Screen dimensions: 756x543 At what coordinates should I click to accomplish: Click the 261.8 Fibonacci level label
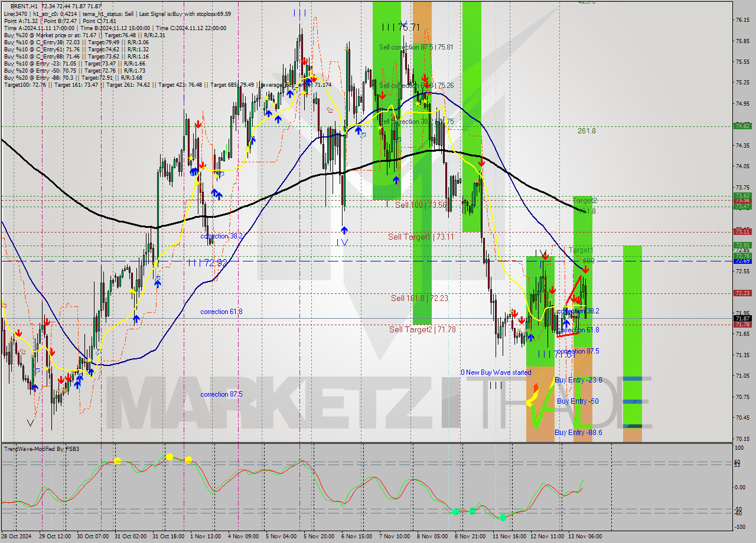click(586, 131)
